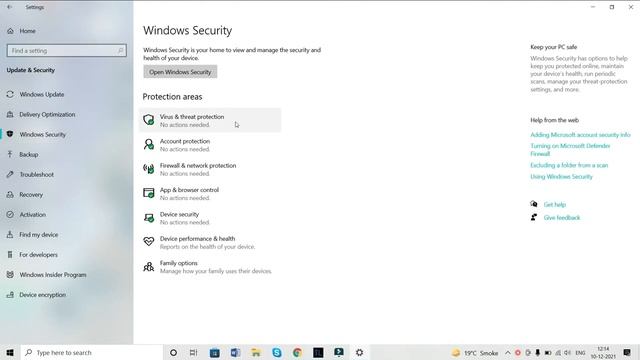Go to Device encryption settings
640x360 pixels.
(42, 295)
